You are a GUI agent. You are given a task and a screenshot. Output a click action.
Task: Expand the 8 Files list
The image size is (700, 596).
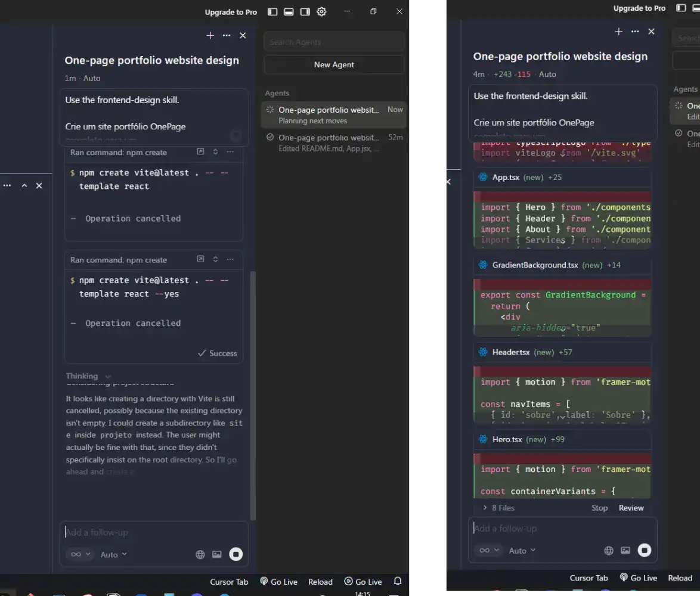coord(485,508)
